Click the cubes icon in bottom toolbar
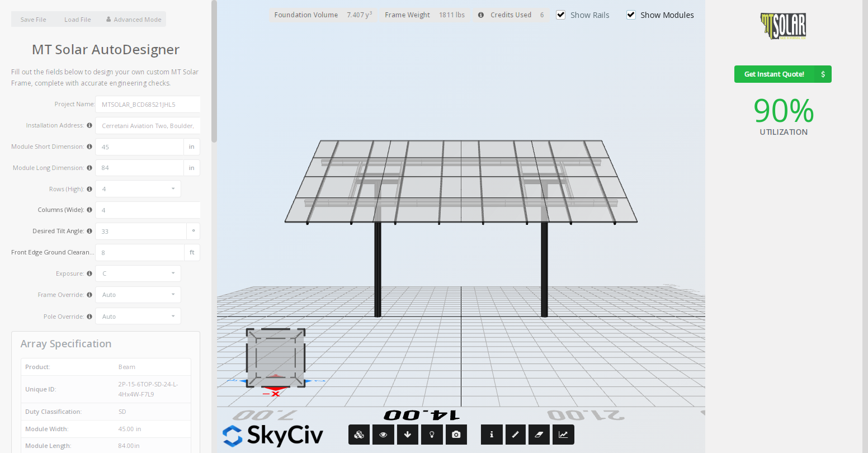Viewport: 868px width, 453px height. [x=359, y=435]
